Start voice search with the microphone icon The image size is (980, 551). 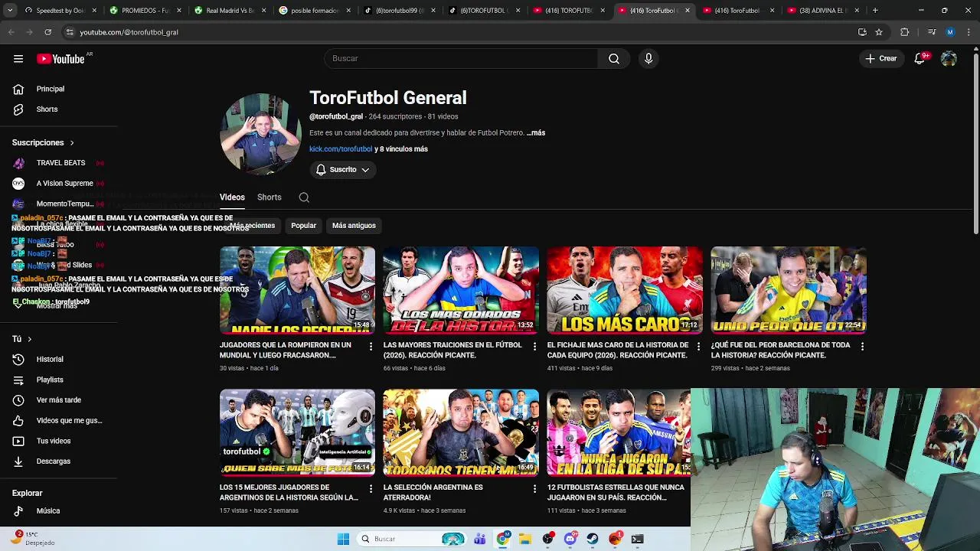648,59
